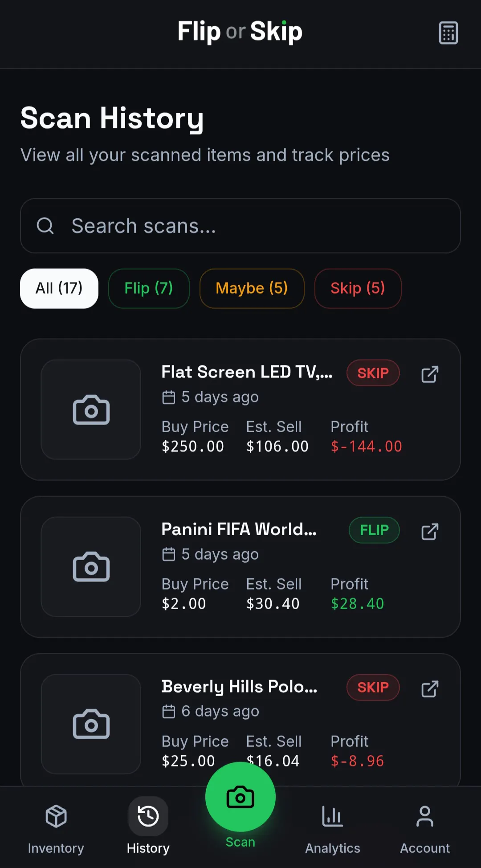Filter scans by Maybe (5)
The image size is (481, 868).
click(252, 288)
